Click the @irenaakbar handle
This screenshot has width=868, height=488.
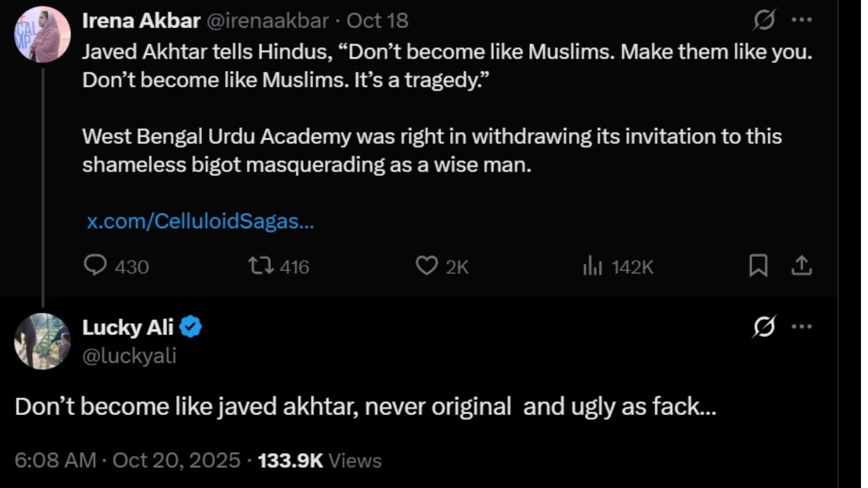pos(268,21)
